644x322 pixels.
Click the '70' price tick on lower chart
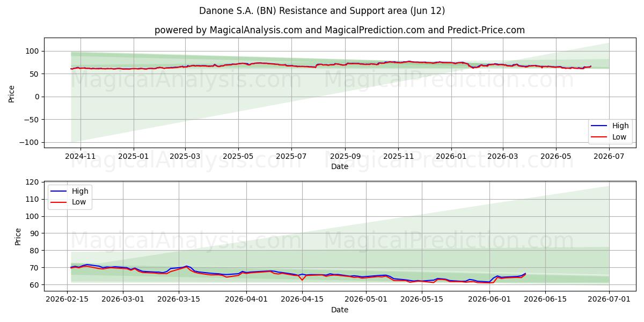[35, 268]
